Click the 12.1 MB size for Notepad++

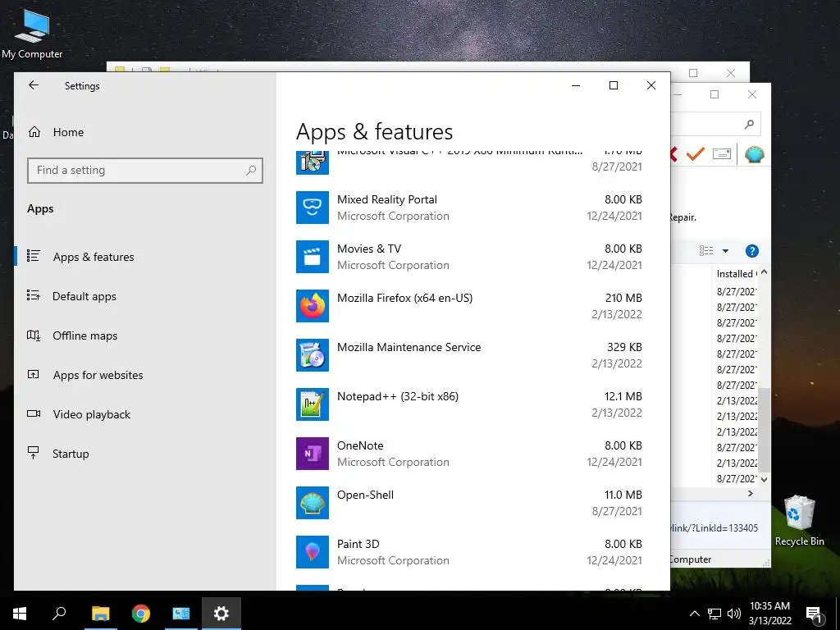click(x=623, y=396)
